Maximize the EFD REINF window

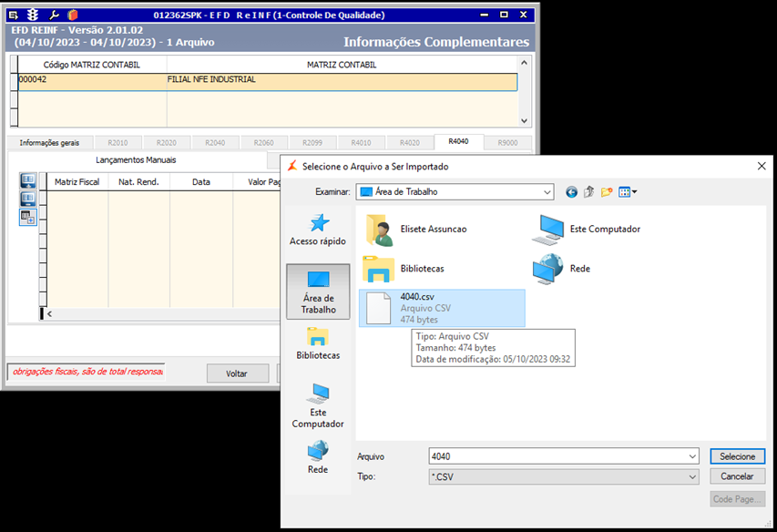[504, 15]
